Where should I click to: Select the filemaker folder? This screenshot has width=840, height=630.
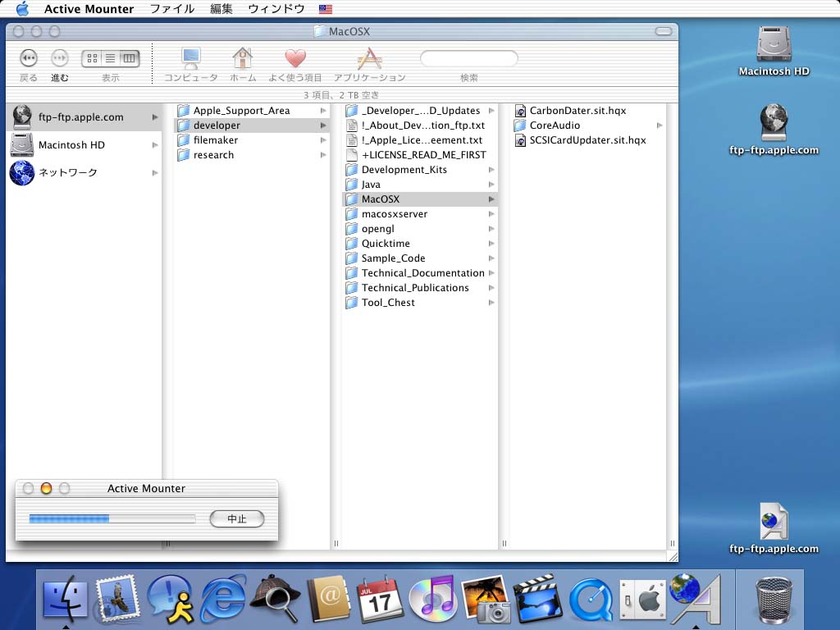(x=252, y=139)
